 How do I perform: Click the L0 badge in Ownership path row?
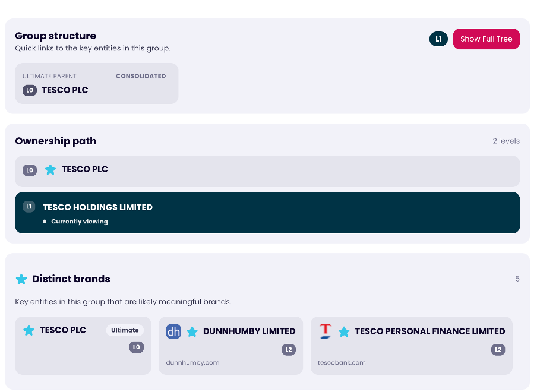[30, 170]
